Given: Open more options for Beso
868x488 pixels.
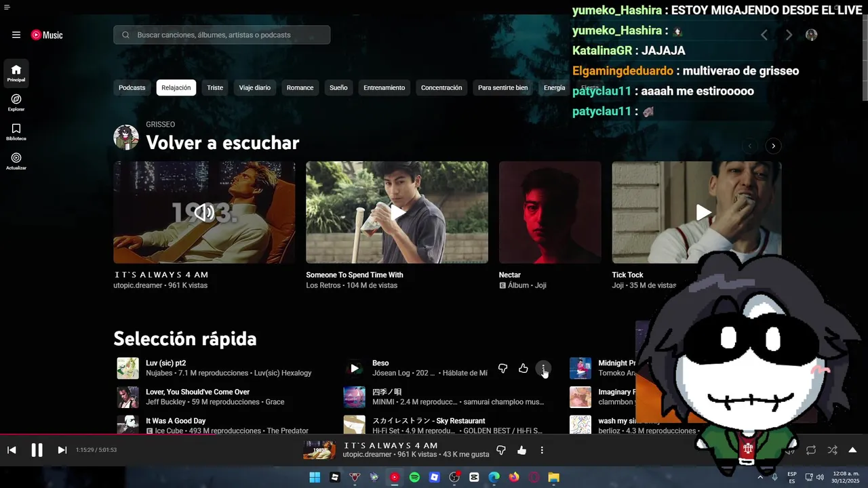Looking at the screenshot, I should [x=543, y=369].
